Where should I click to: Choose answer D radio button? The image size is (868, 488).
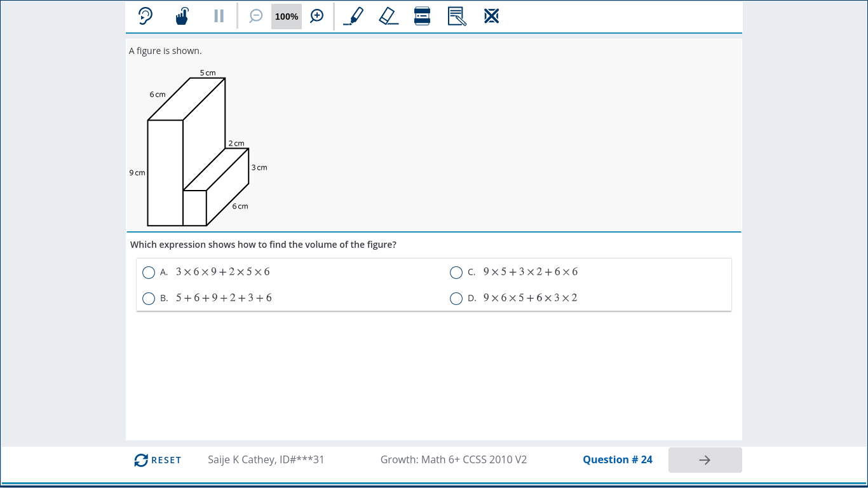click(x=456, y=299)
